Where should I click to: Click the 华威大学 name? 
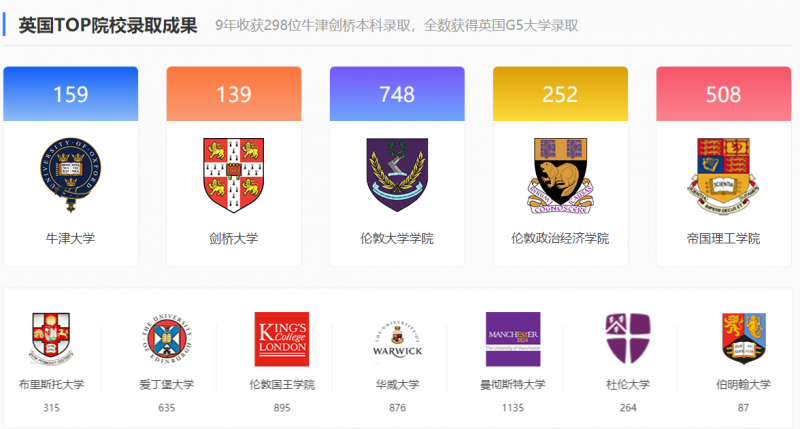(x=397, y=385)
